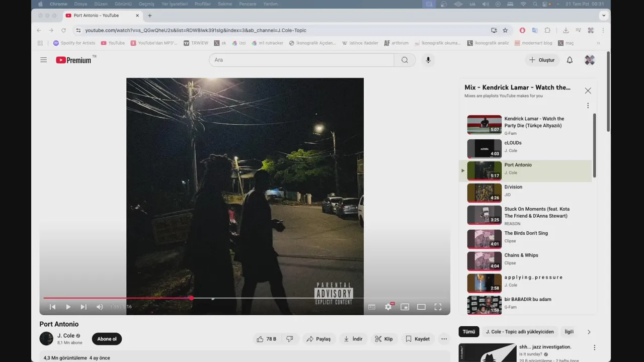Install app icon in address bar
The image size is (644, 362).
[x=494, y=30]
